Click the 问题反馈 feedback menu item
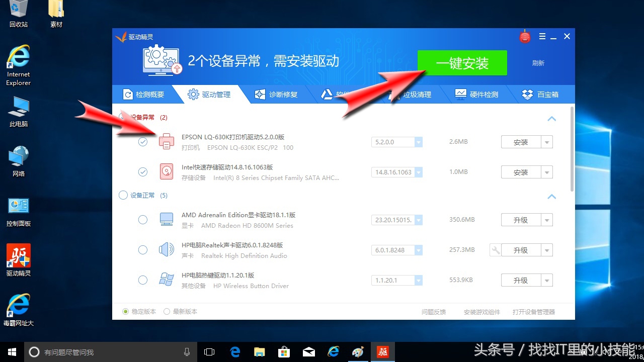The height and width of the screenshot is (362, 644). 433,311
